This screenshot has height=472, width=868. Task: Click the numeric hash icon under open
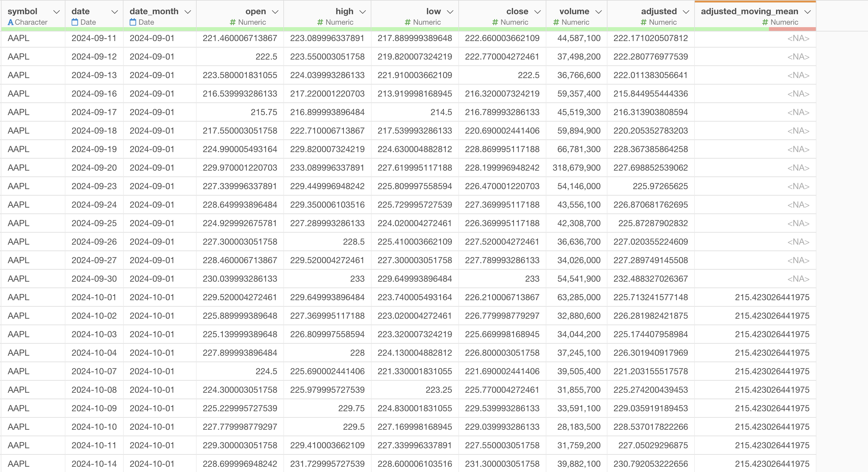[x=232, y=22]
